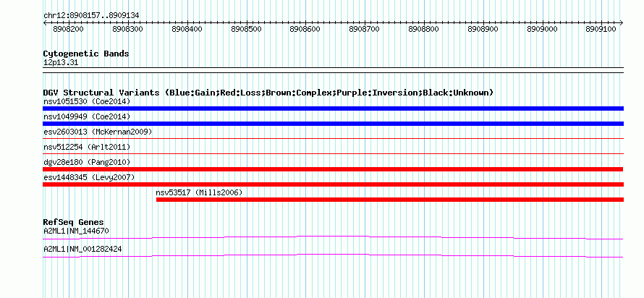Click ruler tick label 8909100
Image resolution: width=644 pixels, height=298 pixels.
(601, 29)
